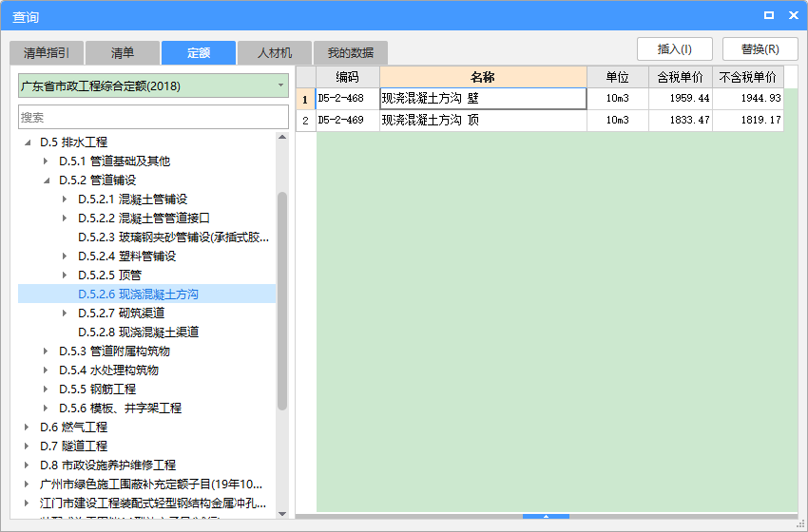Screen dimensions: 808x532
Task: Expand D.7 隧道工程 arrow
Action: tap(27, 446)
